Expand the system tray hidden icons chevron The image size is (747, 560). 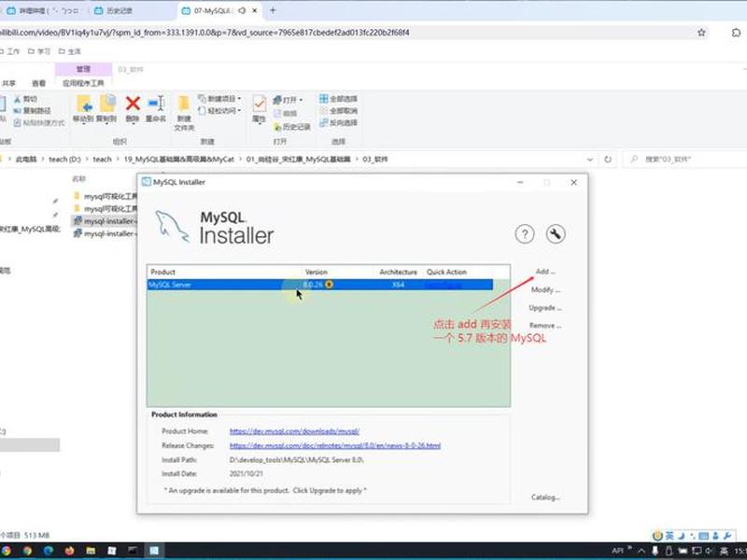click(641, 551)
